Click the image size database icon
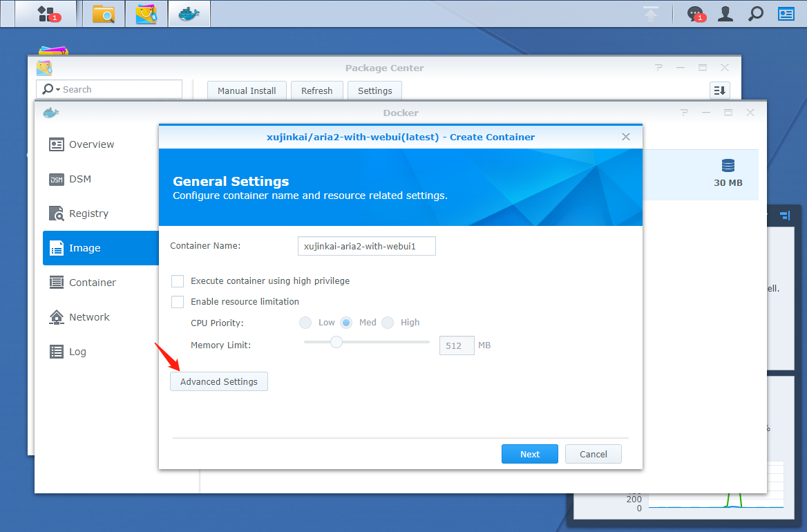The width and height of the screenshot is (807, 532). click(728, 166)
